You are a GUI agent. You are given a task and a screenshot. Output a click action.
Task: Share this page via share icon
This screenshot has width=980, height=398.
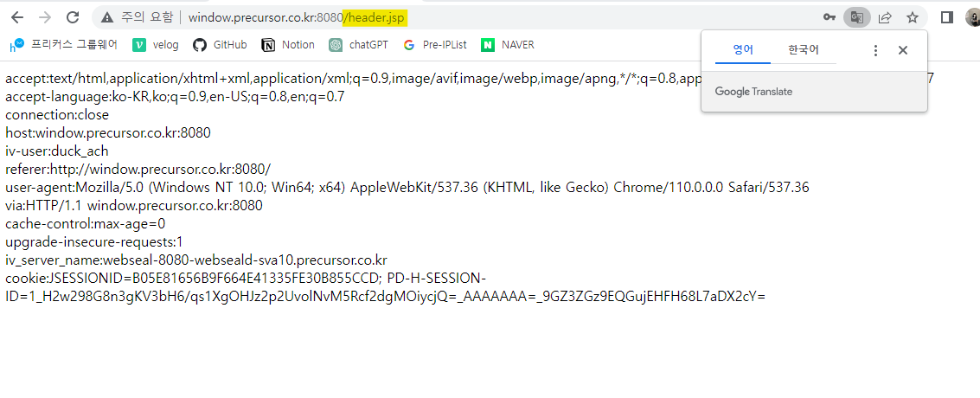[x=885, y=17]
